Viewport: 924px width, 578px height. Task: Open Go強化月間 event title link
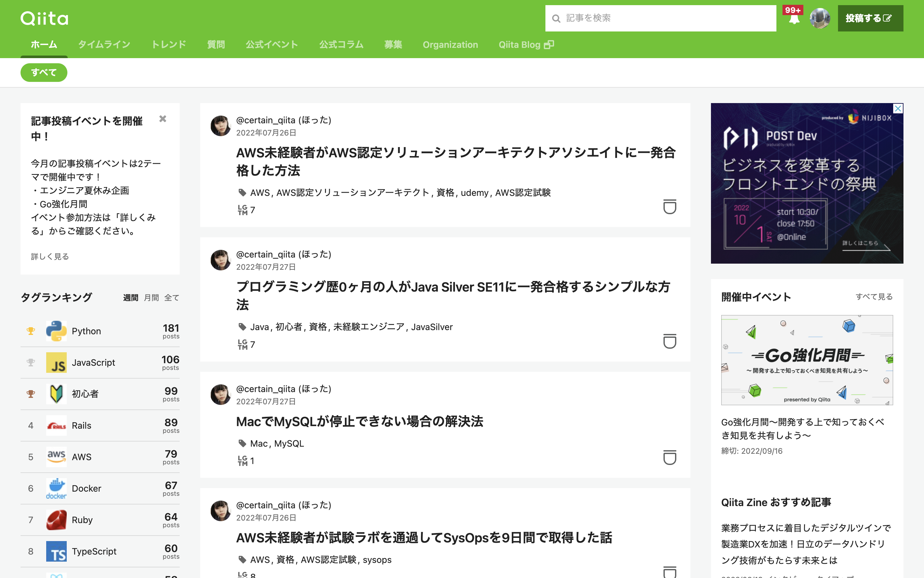(803, 429)
